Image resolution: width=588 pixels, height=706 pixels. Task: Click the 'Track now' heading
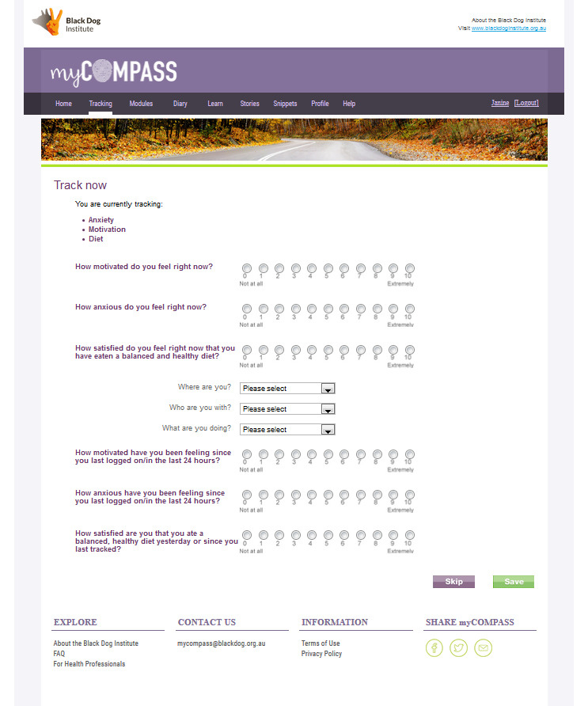click(80, 185)
